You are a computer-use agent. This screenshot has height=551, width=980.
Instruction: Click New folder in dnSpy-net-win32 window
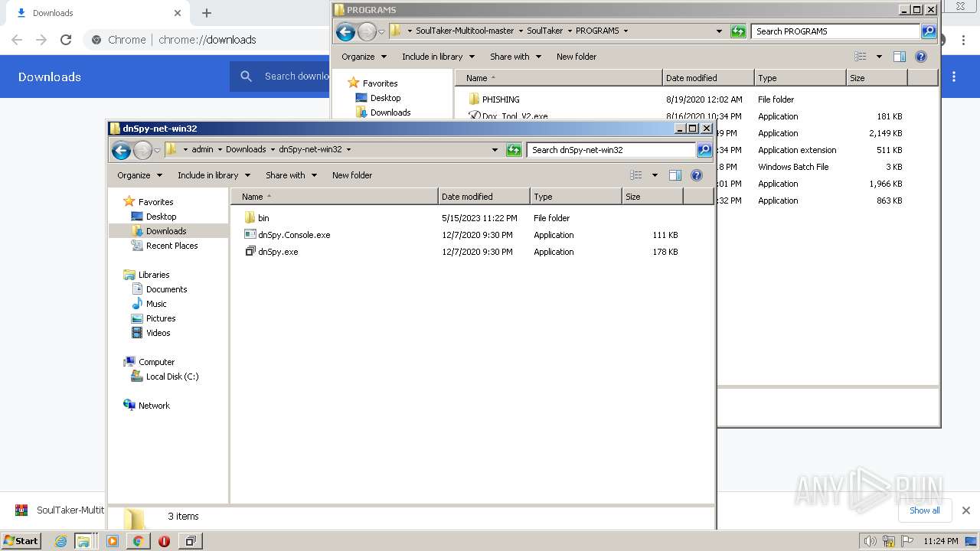[352, 175]
